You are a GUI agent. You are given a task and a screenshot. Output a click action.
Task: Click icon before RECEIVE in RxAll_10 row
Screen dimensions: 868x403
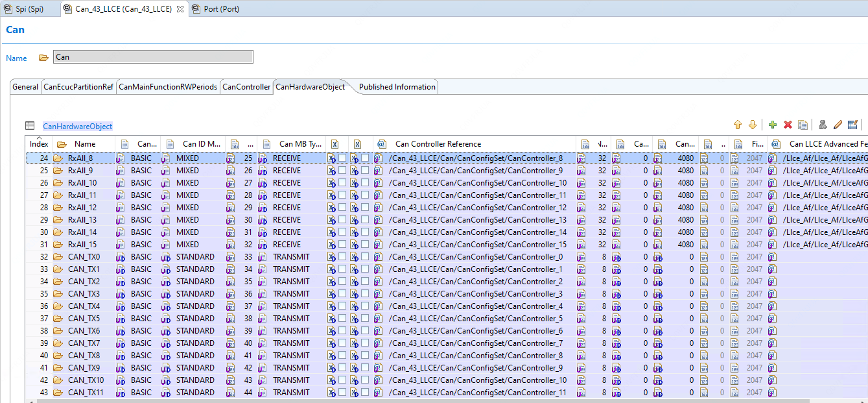(x=263, y=183)
